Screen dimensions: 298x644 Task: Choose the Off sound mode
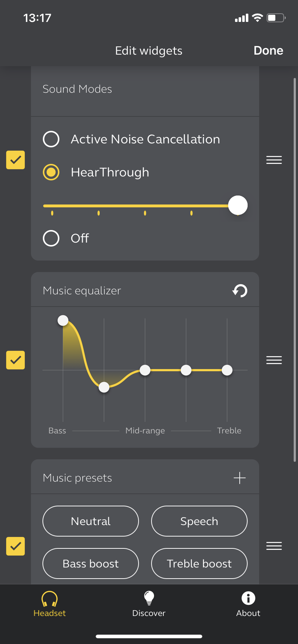click(x=51, y=238)
